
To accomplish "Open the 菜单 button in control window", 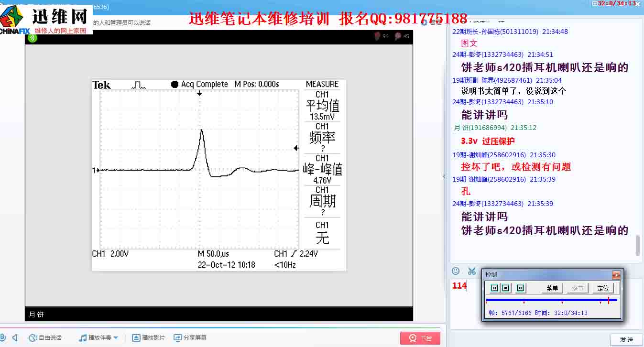I will [x=552, y=288].
